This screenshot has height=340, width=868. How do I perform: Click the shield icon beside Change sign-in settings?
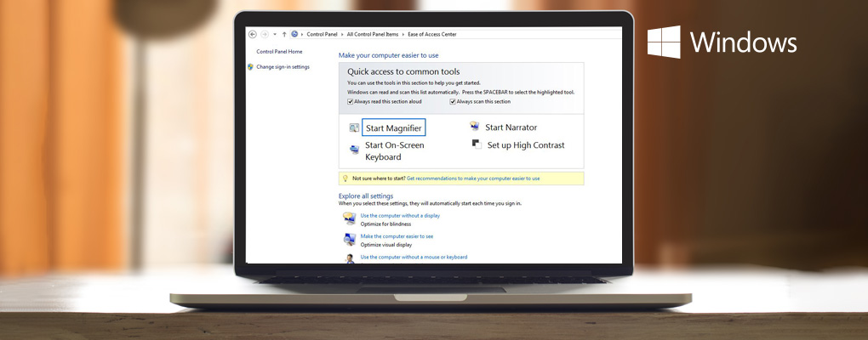click(x=251, y=67)
